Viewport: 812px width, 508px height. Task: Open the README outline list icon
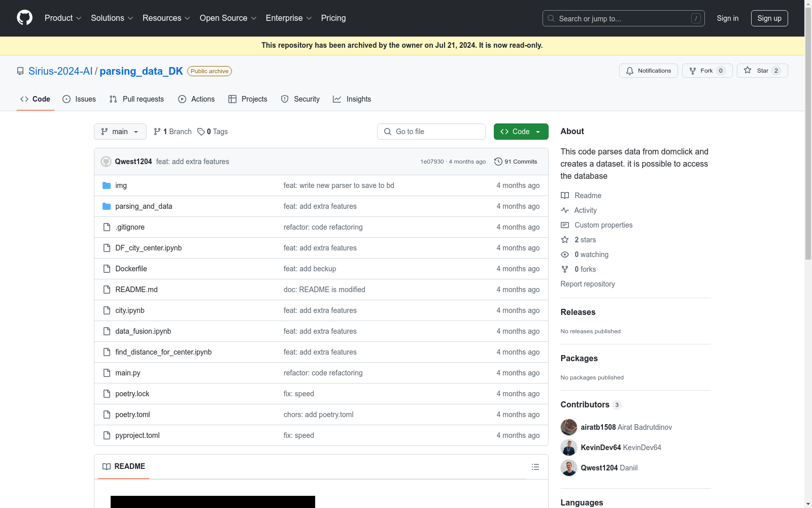[x=535, y=467]
